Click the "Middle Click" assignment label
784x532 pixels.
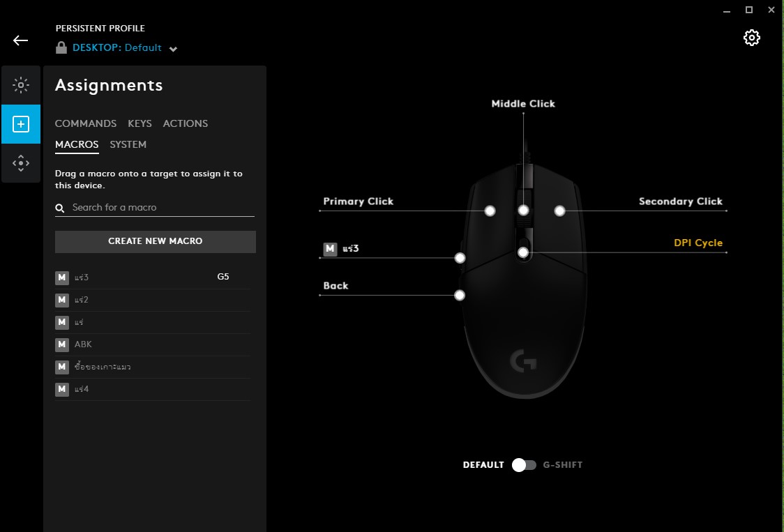tap(523, 103)
